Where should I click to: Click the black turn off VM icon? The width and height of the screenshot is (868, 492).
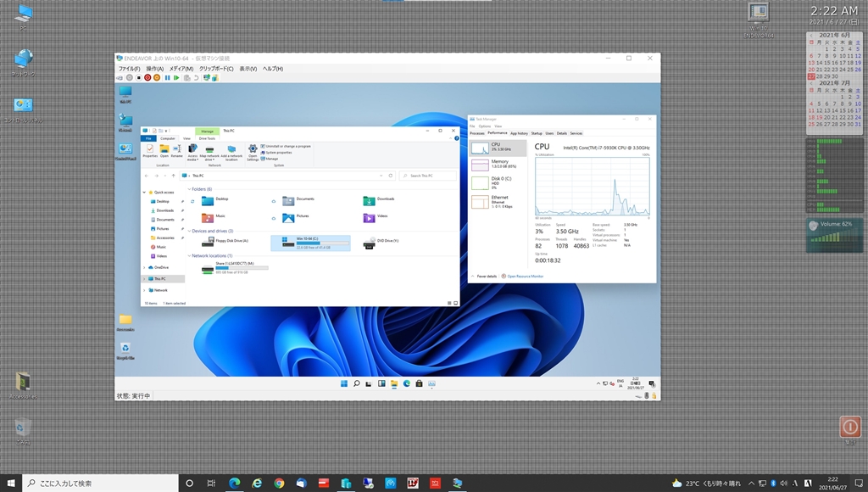point(139,78)
